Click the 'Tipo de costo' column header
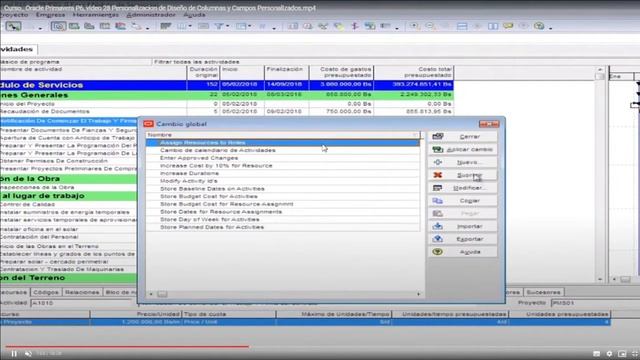Viewport: 640px width, 360px height. [x=229, y=314]
